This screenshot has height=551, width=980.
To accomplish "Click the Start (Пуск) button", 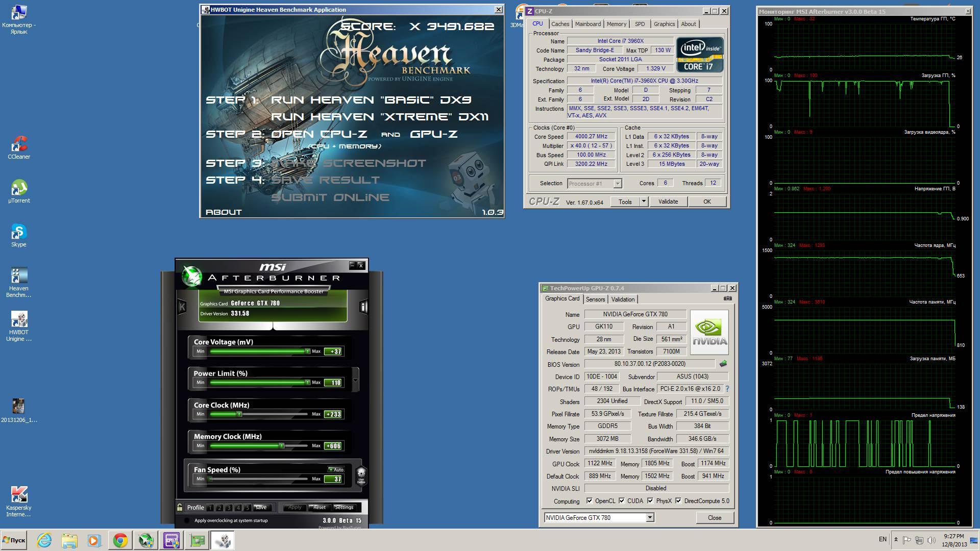I will [x=14, y=540].
